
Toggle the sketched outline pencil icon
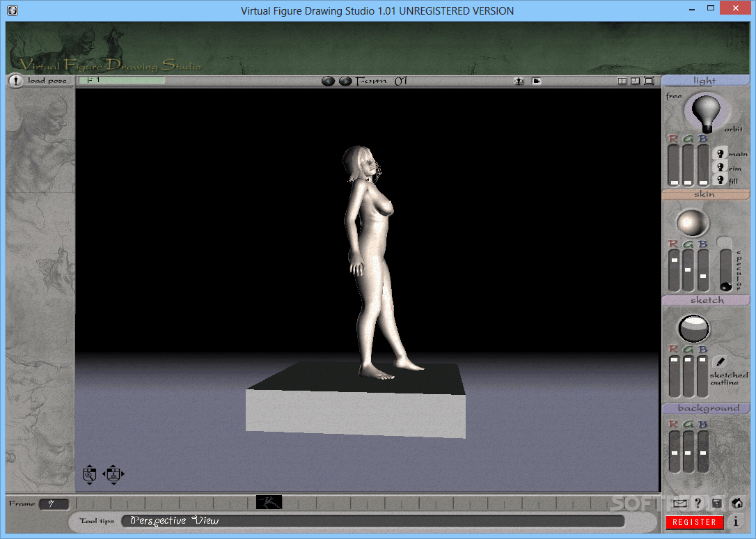tap(720, 361)
